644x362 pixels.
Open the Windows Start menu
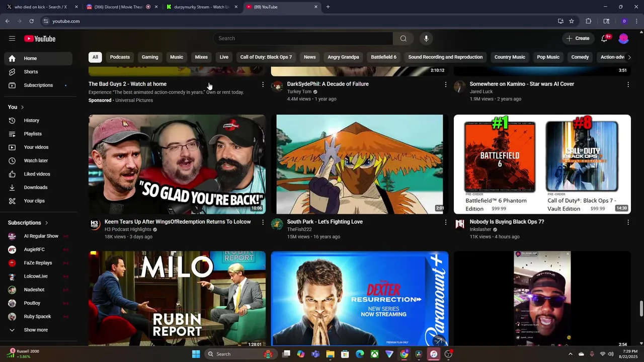[x=196, y=354]
